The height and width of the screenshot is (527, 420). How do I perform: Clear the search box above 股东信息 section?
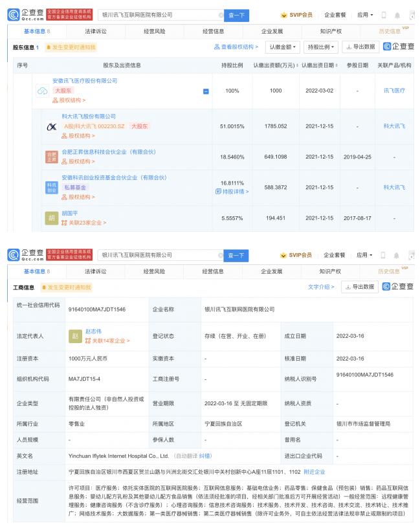coord(221,15)
